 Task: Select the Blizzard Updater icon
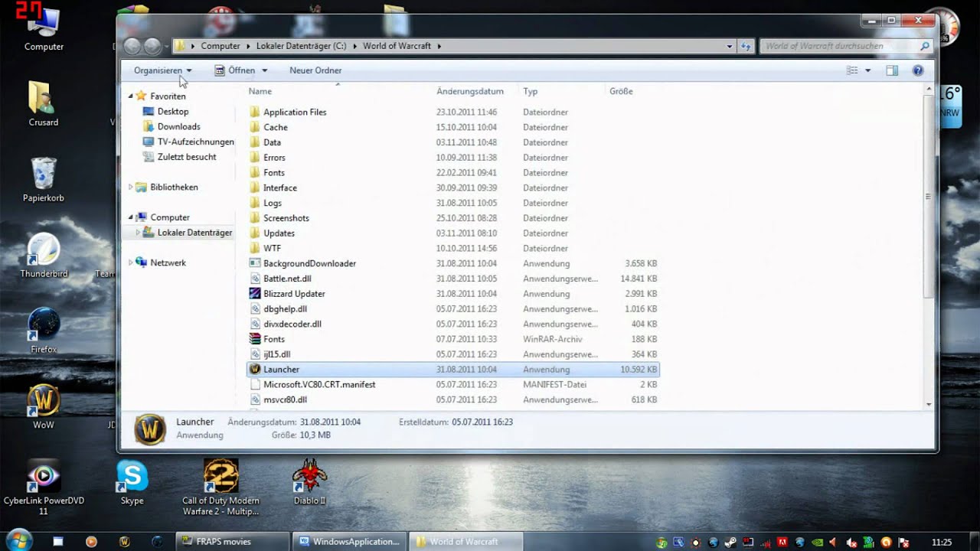(256, 294)
